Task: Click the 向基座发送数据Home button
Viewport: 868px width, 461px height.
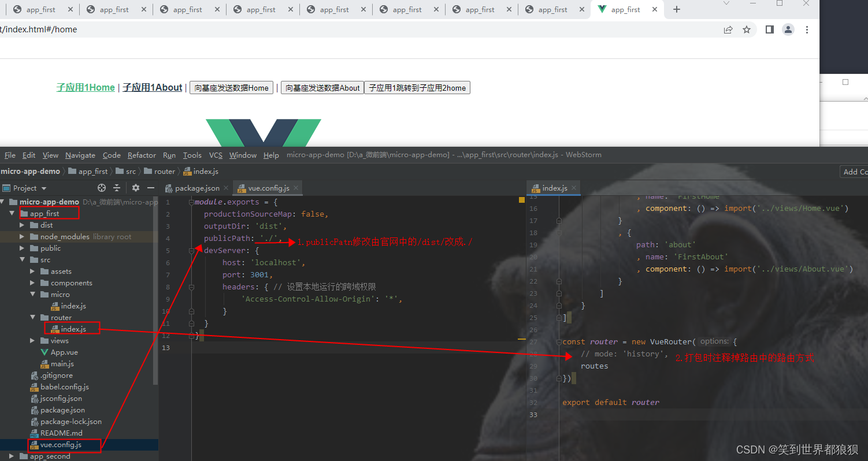Action: tap(231, 88)
